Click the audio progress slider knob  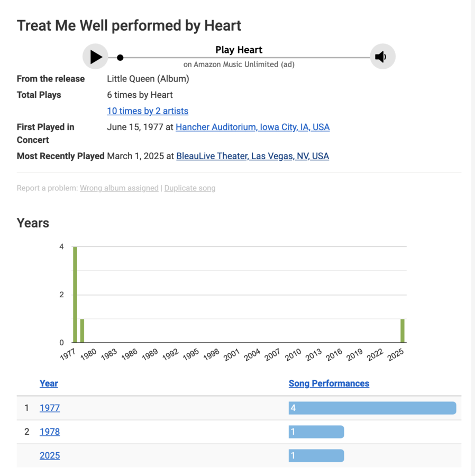click(120, 58)
